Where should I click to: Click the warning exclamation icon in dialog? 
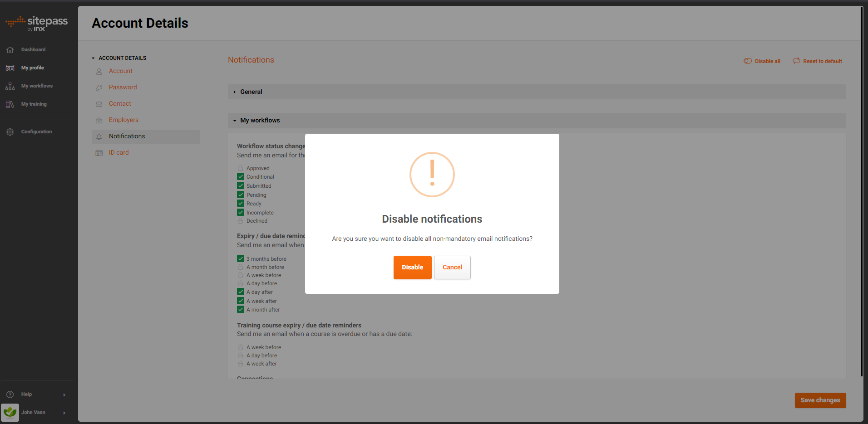pos(432,175)
